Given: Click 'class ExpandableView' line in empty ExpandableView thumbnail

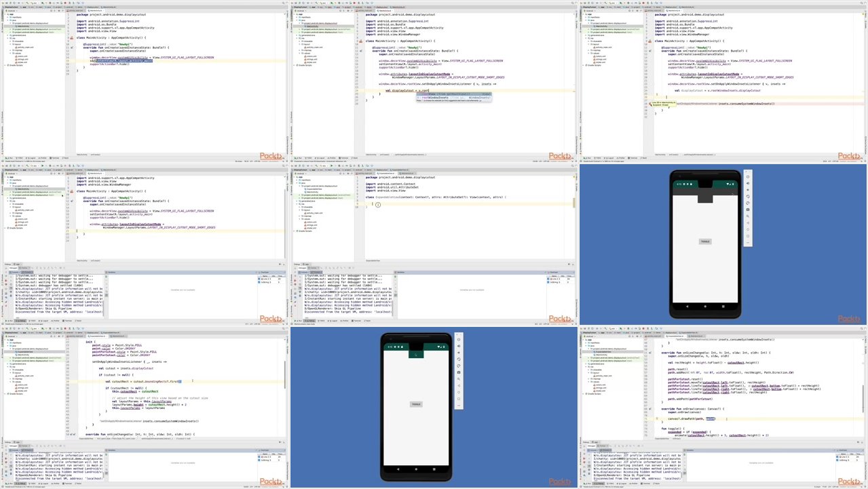Looking at the screenshot, I should 434,197.
